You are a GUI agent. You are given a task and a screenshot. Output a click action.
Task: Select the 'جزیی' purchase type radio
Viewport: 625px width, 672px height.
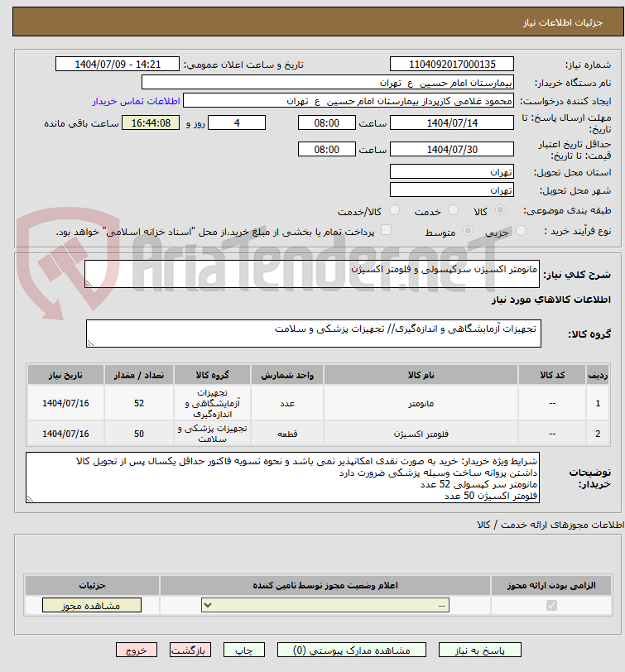pyautogui.click(x=521, y=231)
